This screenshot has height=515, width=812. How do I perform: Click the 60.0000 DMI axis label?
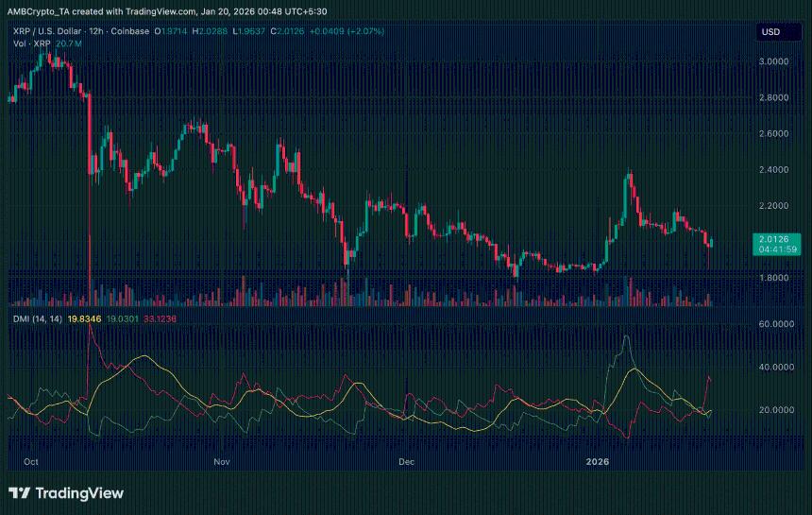tap(776, 324)
